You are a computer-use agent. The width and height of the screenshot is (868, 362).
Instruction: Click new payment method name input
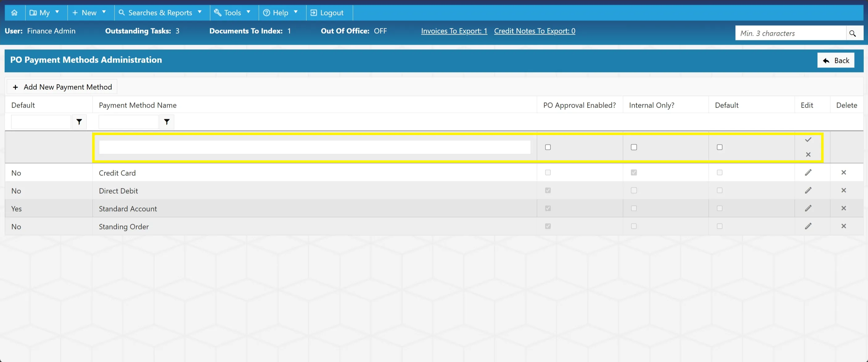(315, 147)
